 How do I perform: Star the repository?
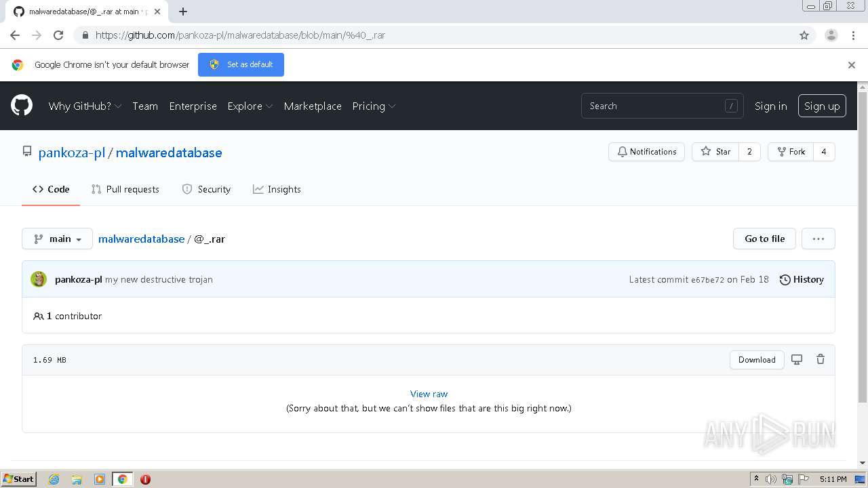(715, 152)
